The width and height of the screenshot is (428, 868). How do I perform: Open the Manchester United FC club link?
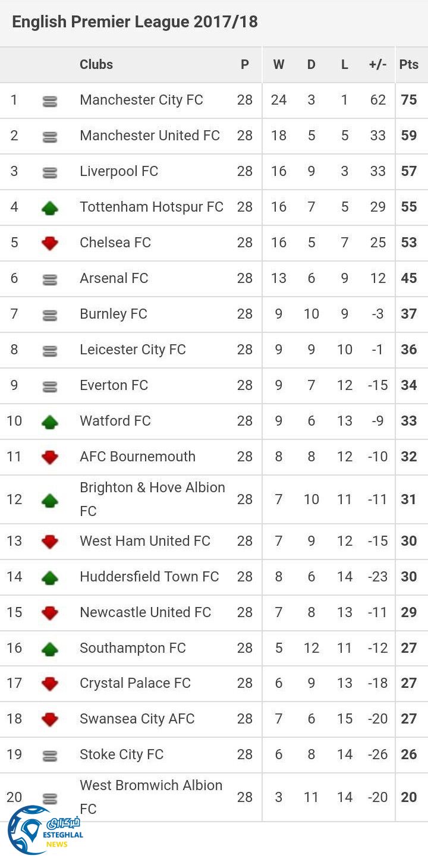coord(150,136)
